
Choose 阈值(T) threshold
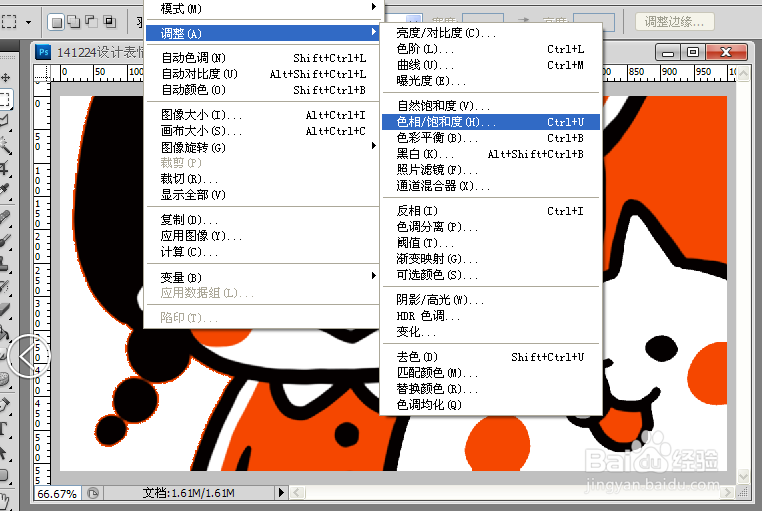click(x=491, y=243)
